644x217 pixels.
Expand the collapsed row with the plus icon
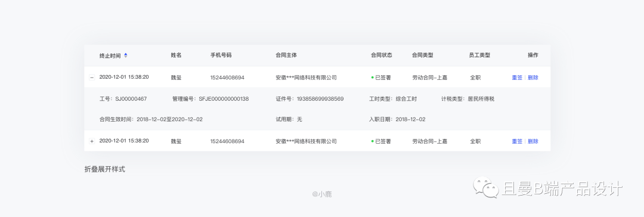(92, 141)
